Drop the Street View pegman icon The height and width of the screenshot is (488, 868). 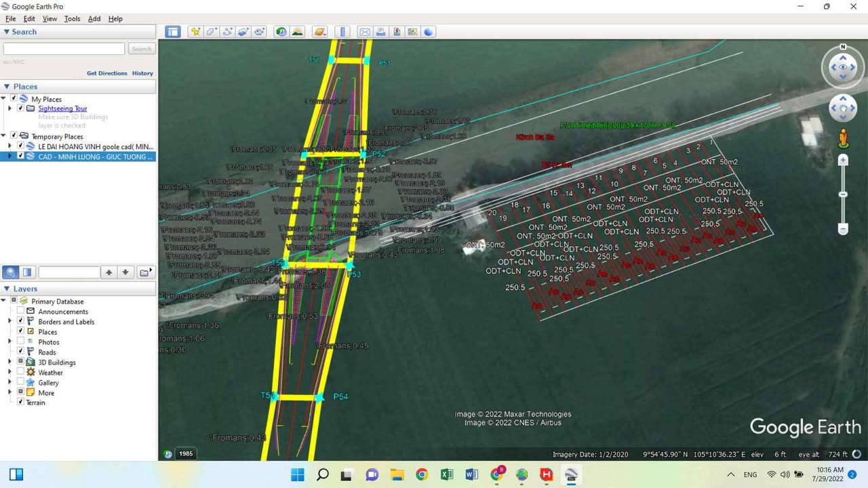point(843,138)
